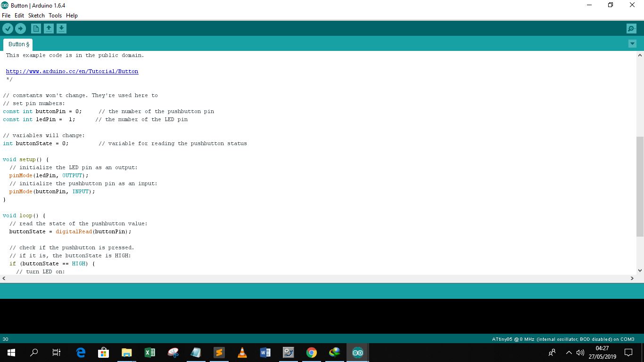Open the Serial Monitor magnifier icon
Screen dimensions: 644x362
631,29
